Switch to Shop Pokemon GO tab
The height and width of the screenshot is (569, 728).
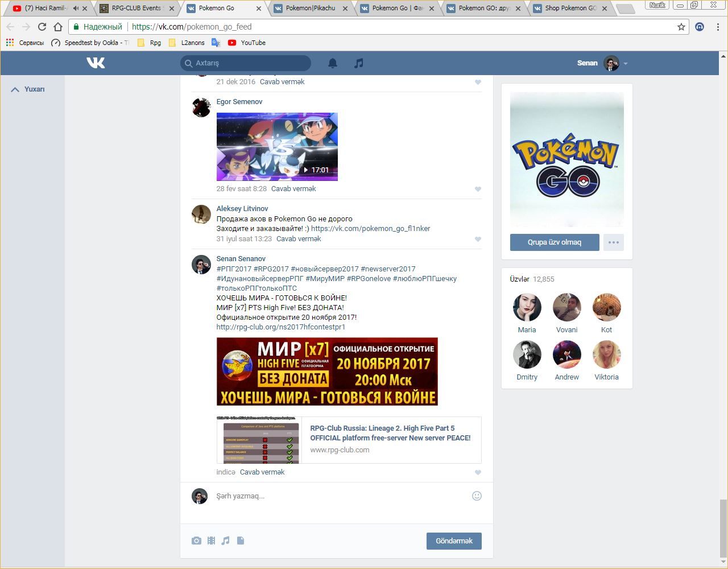(570, 8)
